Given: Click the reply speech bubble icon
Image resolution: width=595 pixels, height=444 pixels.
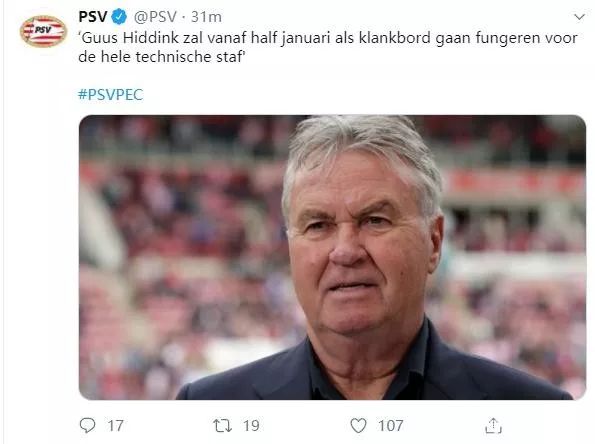Looking at the screenshot, I should click(x=87, y=425).
